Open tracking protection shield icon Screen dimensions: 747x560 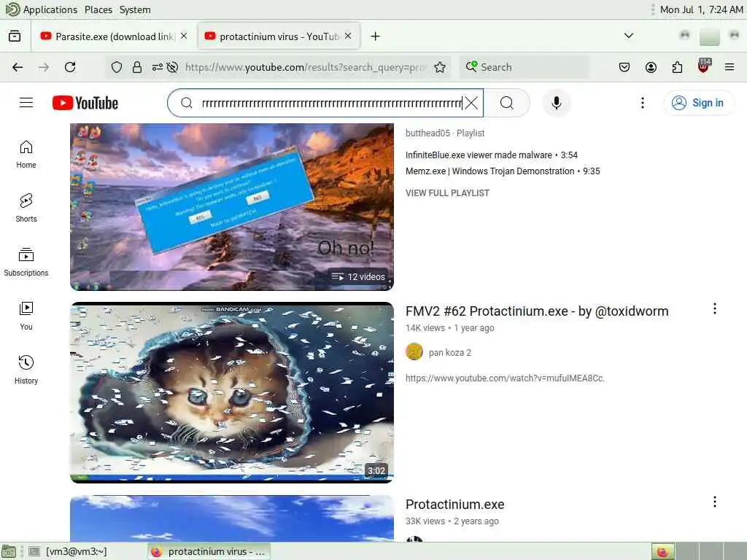117,67
